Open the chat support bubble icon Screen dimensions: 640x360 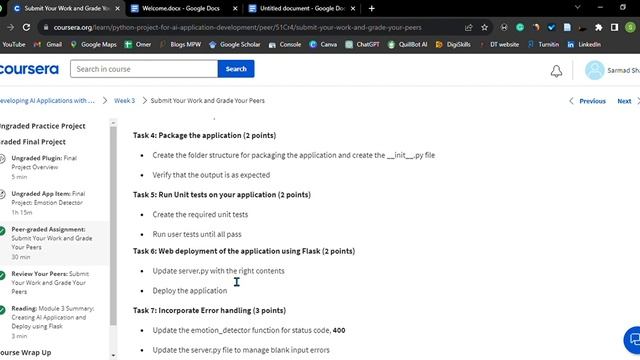pyautogui.click(x=633, y=340)
